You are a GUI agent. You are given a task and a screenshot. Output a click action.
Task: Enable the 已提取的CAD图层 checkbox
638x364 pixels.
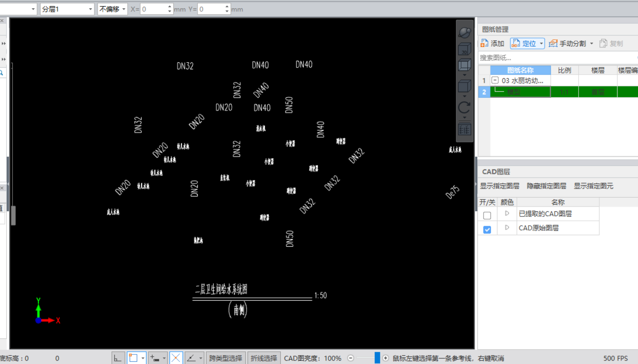tap(487, 215)
